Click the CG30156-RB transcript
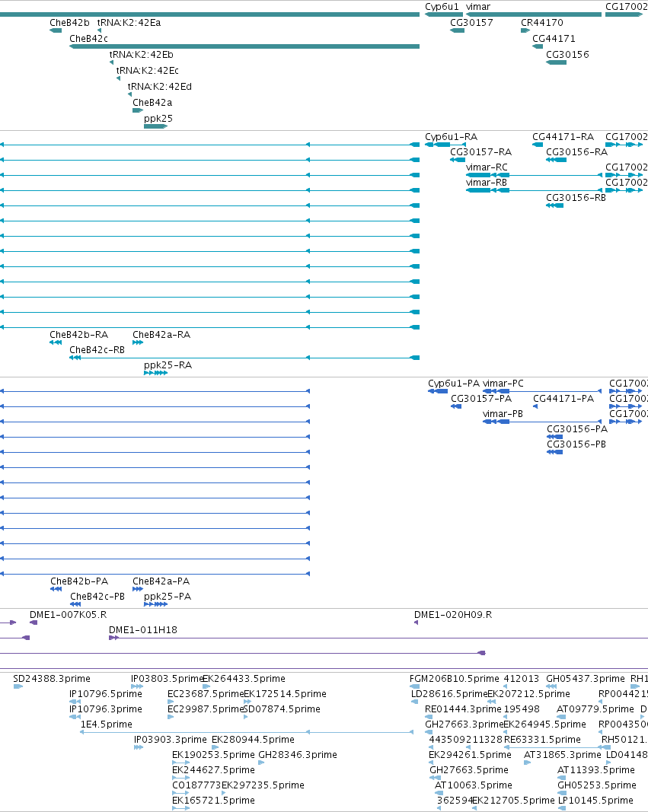The image size is (648, 812). (554, 205)
